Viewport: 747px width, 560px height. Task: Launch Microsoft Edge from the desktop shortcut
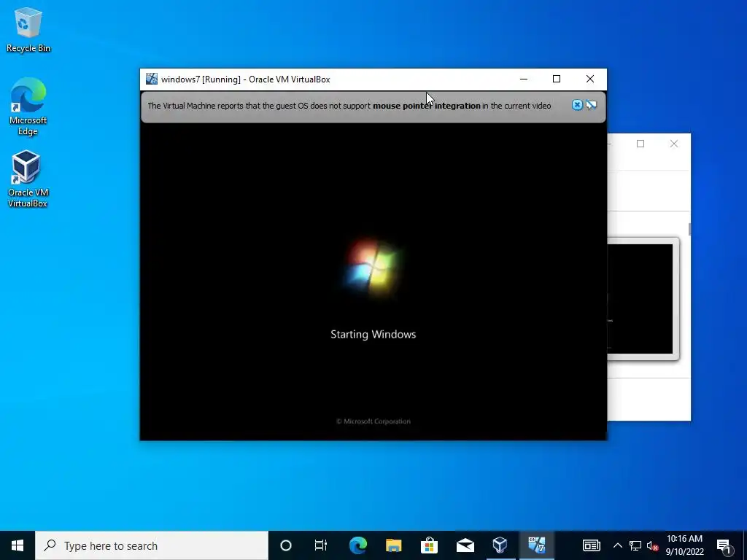pos(28,106)
